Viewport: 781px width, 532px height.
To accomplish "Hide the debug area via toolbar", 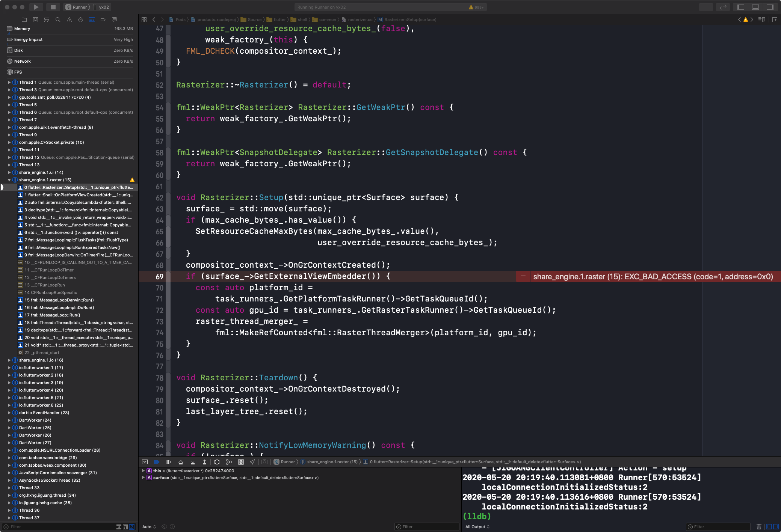I will (145, 462).
